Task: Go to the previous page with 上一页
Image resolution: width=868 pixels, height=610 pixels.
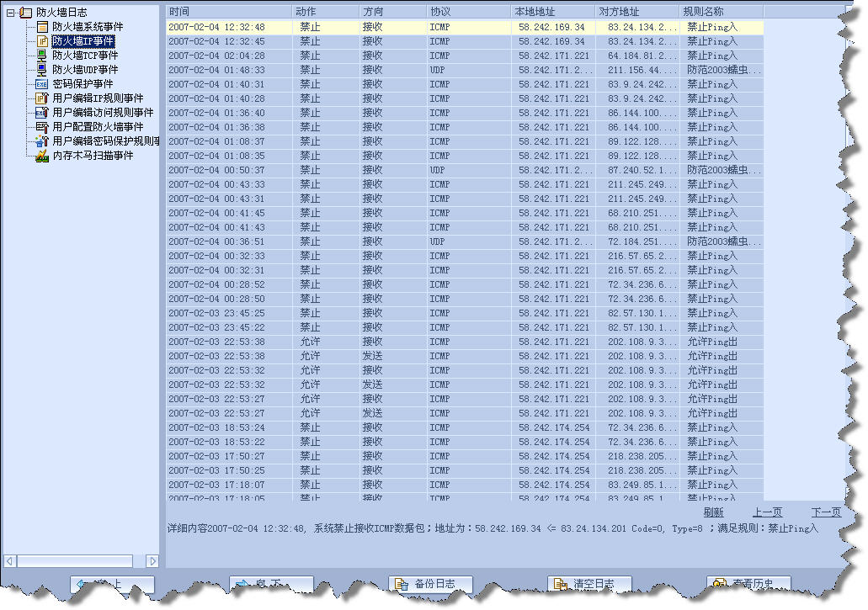Action: 767,512
